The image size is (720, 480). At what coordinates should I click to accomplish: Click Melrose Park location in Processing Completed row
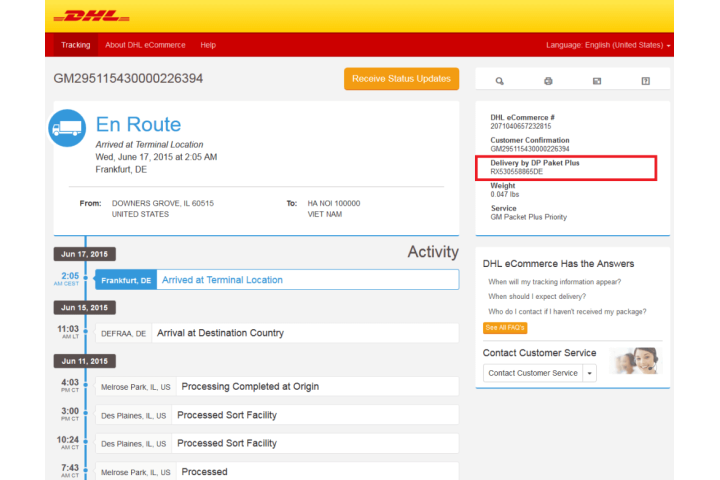pos(135,387)
